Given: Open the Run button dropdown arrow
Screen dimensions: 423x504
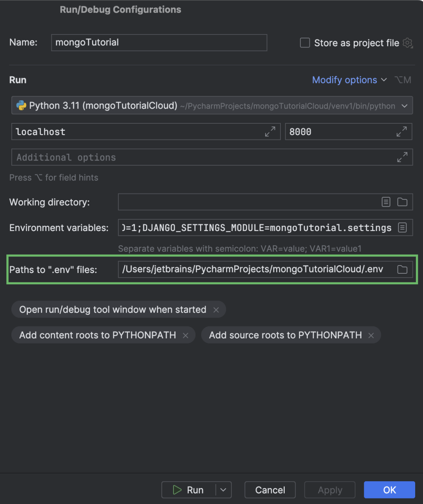Looking at the screenshot, I should coord(223,490).
